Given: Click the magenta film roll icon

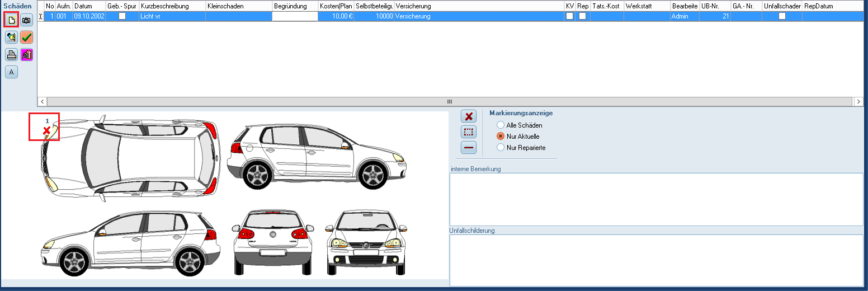Looking at the screenshot, I should coord(26,55).
